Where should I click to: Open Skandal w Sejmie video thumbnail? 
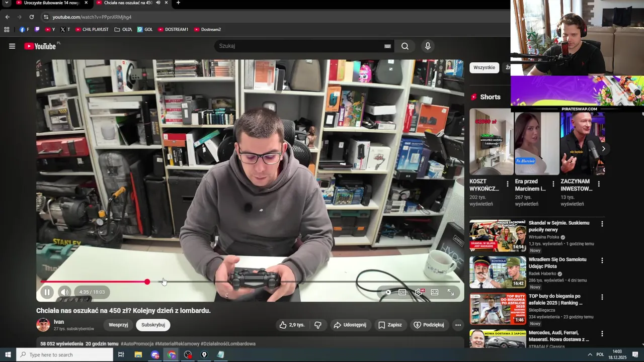click(498, 235)
